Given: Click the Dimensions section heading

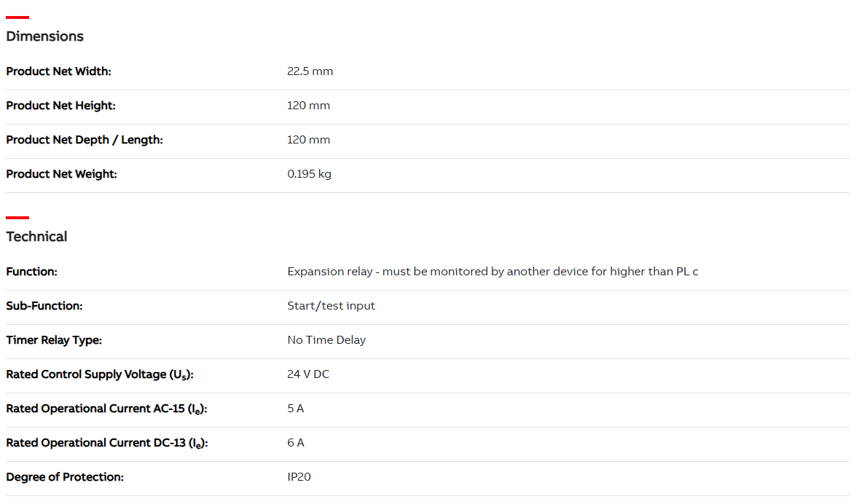Looking at the screenshot, I should [44, 36].
